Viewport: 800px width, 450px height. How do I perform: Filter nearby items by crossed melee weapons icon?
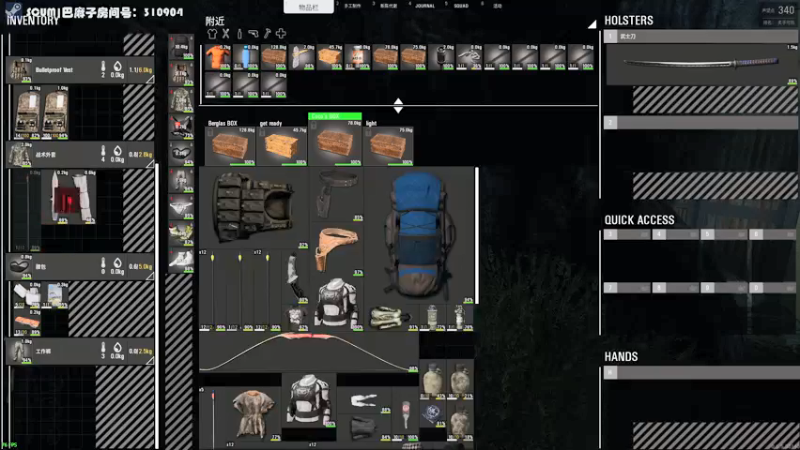tap(226, 34)
